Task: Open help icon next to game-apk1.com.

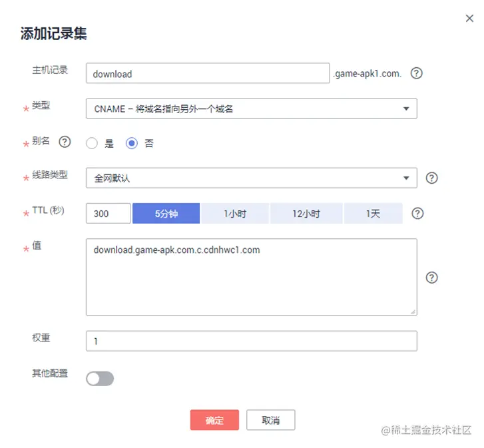Action: tap(416, 73)
